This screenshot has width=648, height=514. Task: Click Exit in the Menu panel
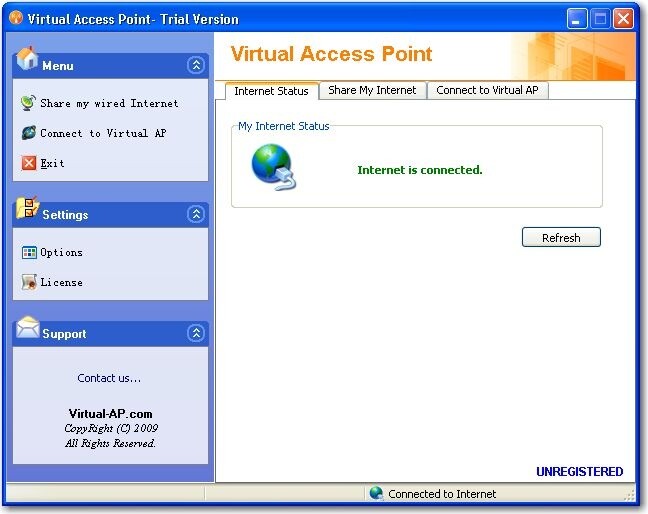(52, 163)
